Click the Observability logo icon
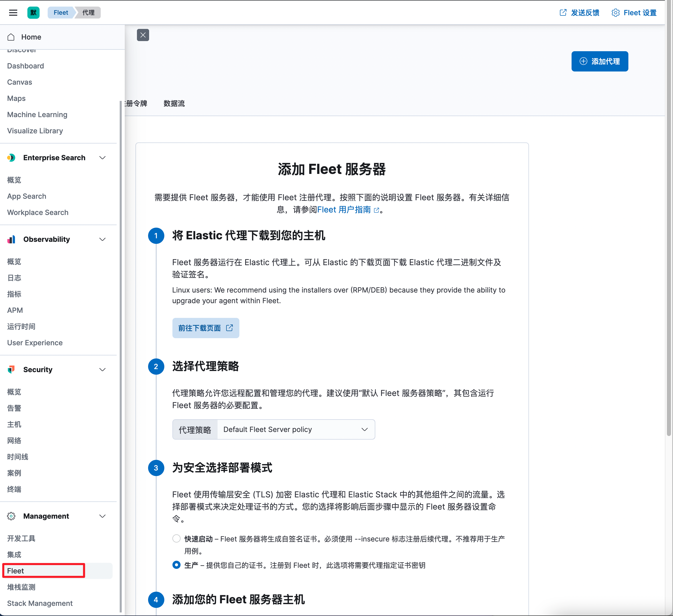673x616 pixels. click(11, 239)
